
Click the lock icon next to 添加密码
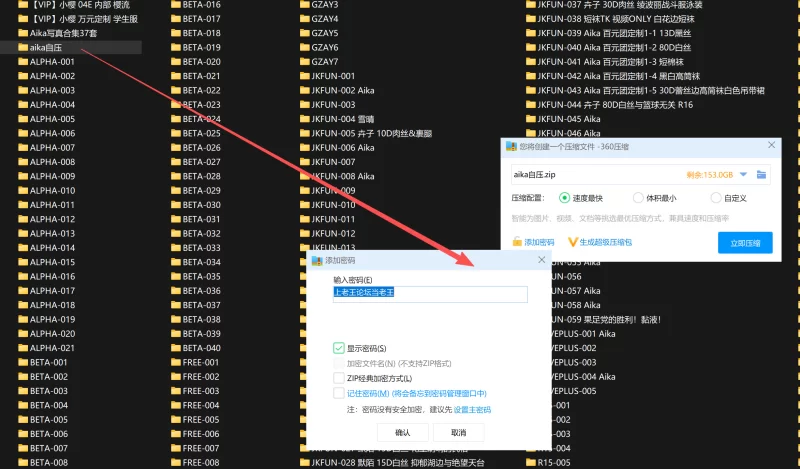(x=517, y=242)
